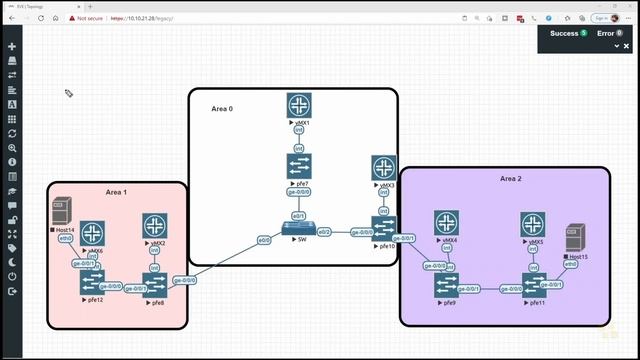Screen dimensions: 640x360
Task: Click the zoom magnifier sidebar icon
Action: tap(12, 148)
